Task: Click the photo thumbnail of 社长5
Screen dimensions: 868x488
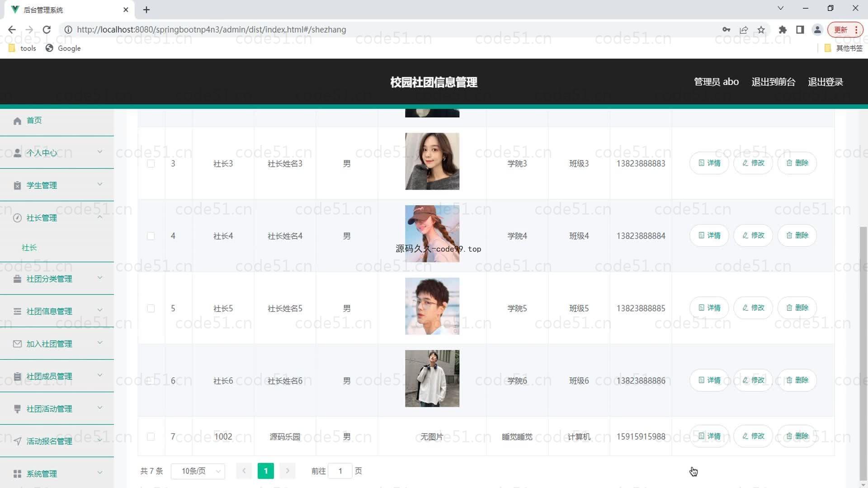Action: pos(432,306)
